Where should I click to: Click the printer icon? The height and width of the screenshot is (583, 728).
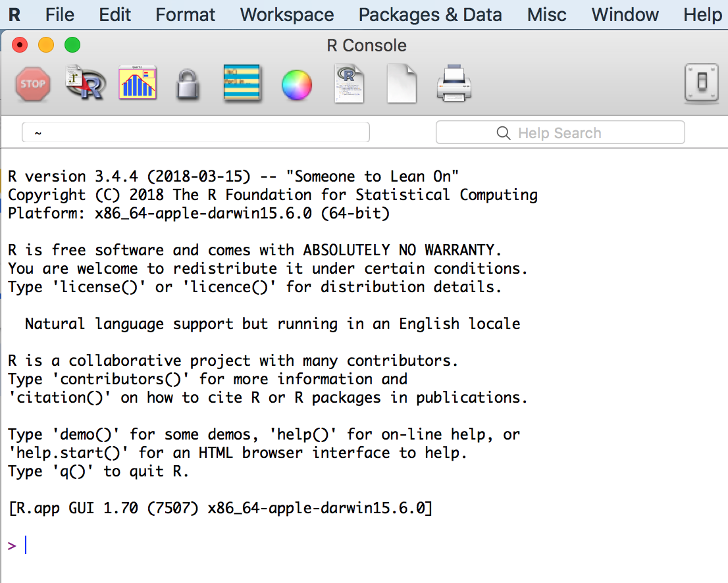pos(454,84)
